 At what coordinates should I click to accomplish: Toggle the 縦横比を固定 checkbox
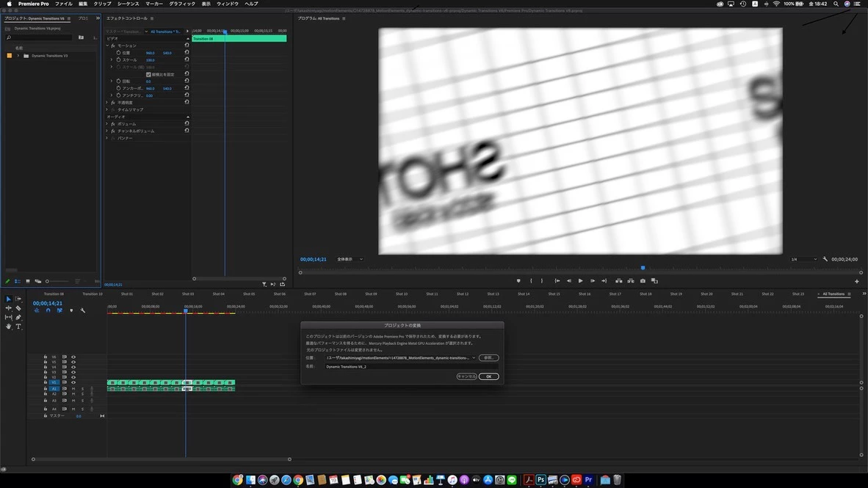click(148, 74)
